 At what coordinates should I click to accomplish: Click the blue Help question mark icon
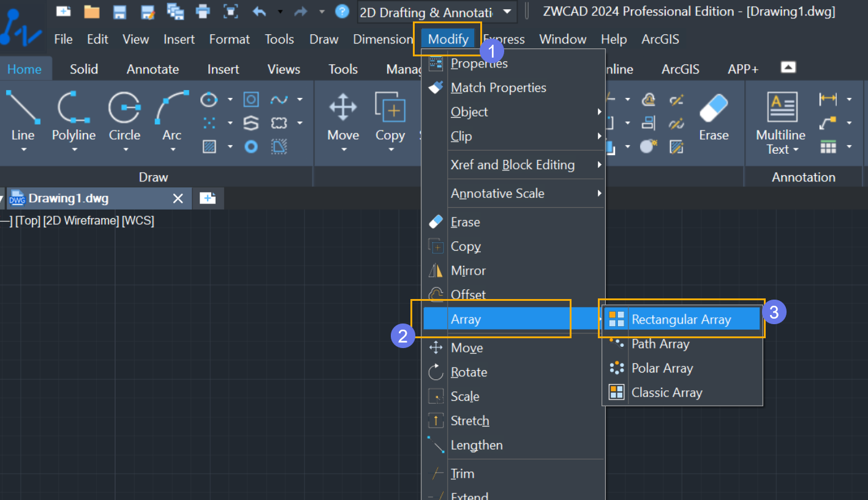click(342, 11)
